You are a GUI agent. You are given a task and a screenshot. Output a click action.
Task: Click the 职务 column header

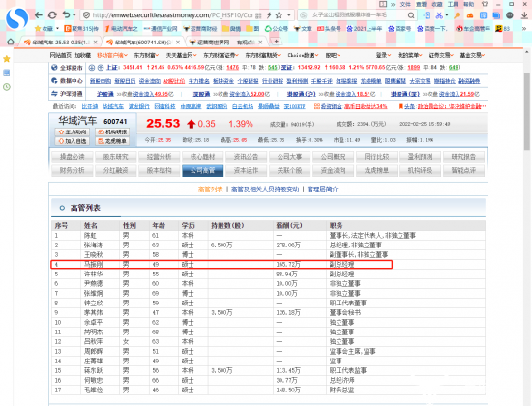point(336,225)
